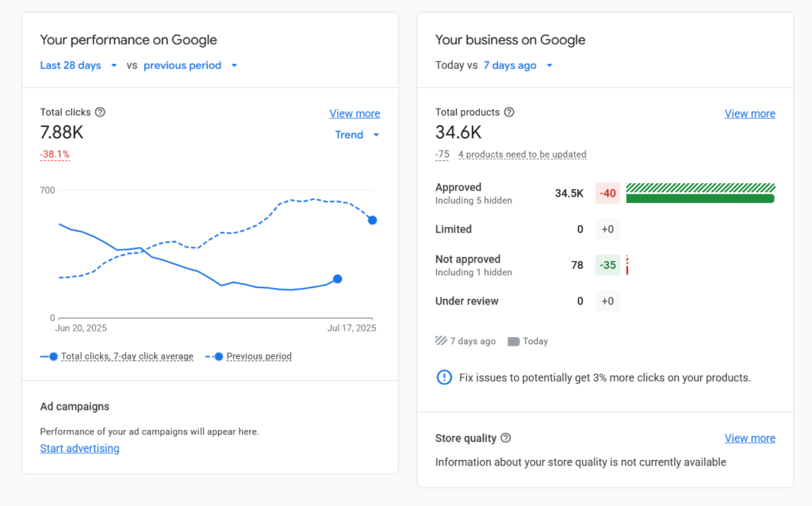The height and width of the screenshot is (506, 812).
Task: Open the Last 28 days date dropdown
Action: tap(79, 66)
